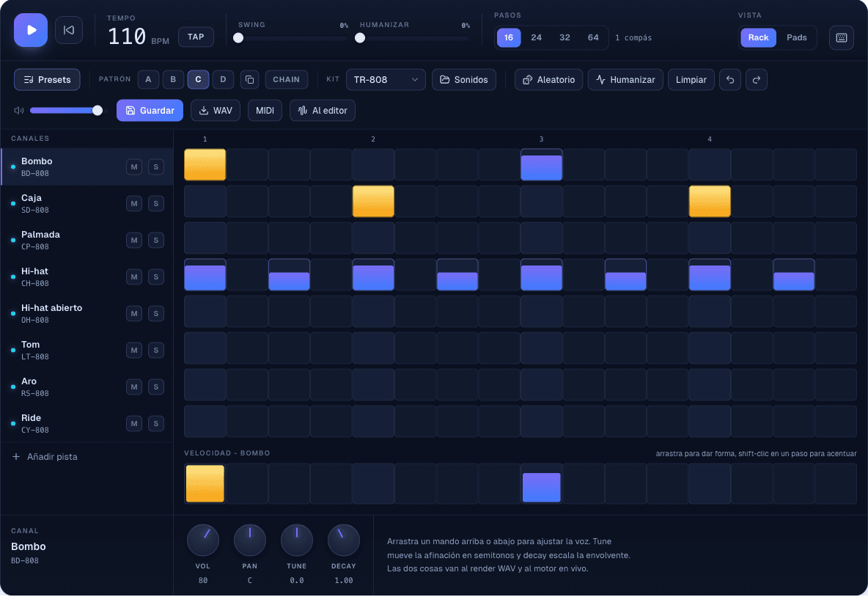Screen dimensions: 868x597
Task: Click the Humanizar percentage slider handle
Action: pyautogui.click(x=360, y=37)
